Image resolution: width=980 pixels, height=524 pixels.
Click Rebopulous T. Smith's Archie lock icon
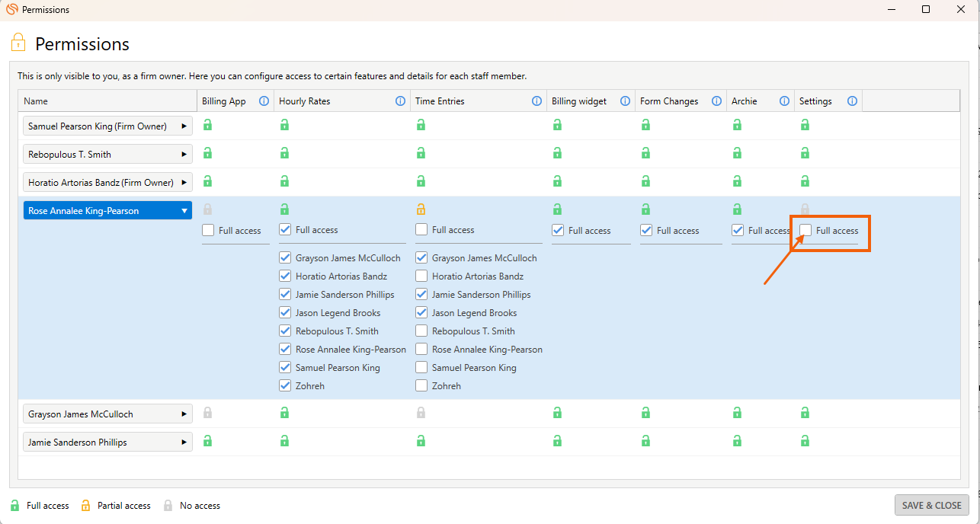[737, 153]
